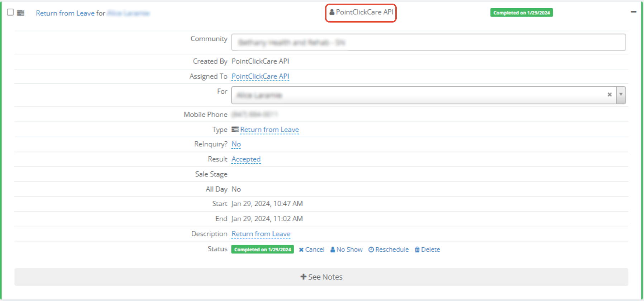Image resolution: width=644 pixels, height=301 pixels.
Task: Click the All Day value No
Action: [236, 189]
